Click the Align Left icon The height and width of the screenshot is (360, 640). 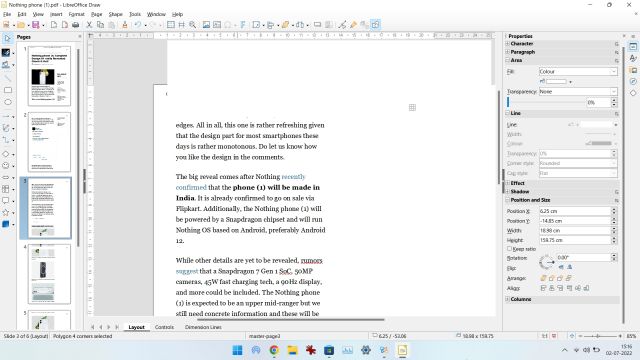(544, 288)
